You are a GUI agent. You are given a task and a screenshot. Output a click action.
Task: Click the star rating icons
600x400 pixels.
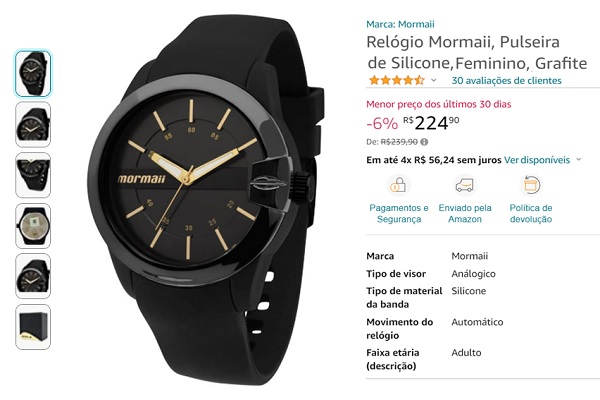pos(397,80)
